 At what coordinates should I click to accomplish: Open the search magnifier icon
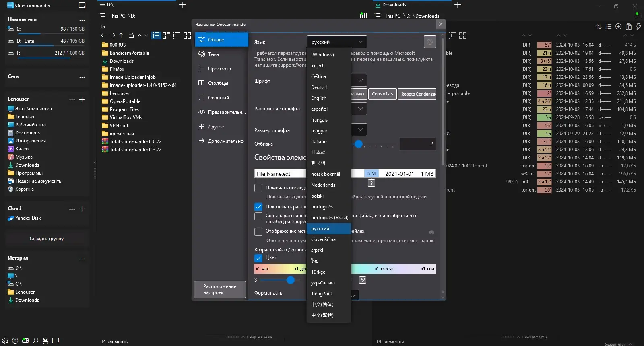tap(35, 340)
